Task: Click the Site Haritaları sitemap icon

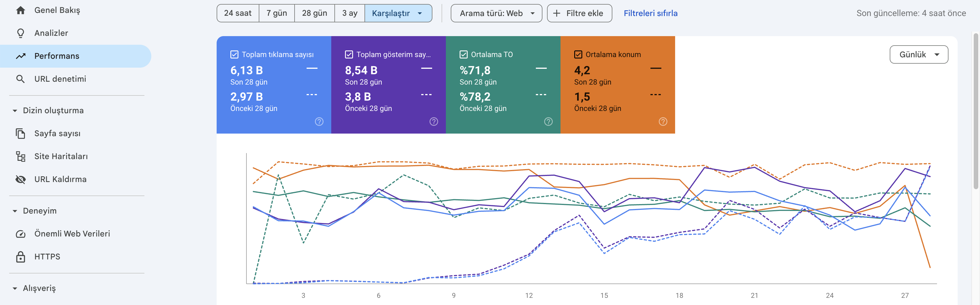Action: pos(21,156)
